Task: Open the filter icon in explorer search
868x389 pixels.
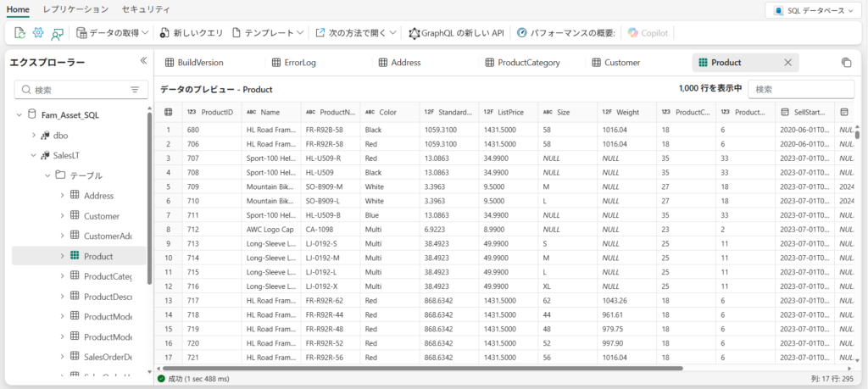Action: 134,90
